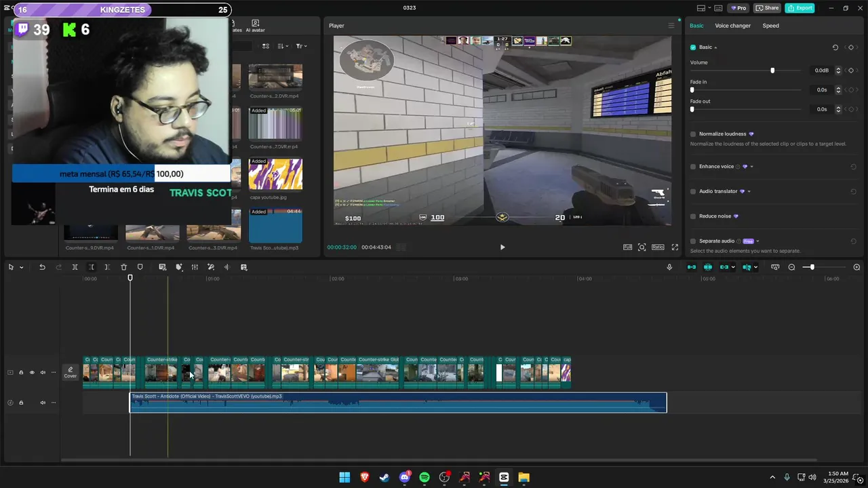Enable Normalize loudness checkbox

click(693, 134)
